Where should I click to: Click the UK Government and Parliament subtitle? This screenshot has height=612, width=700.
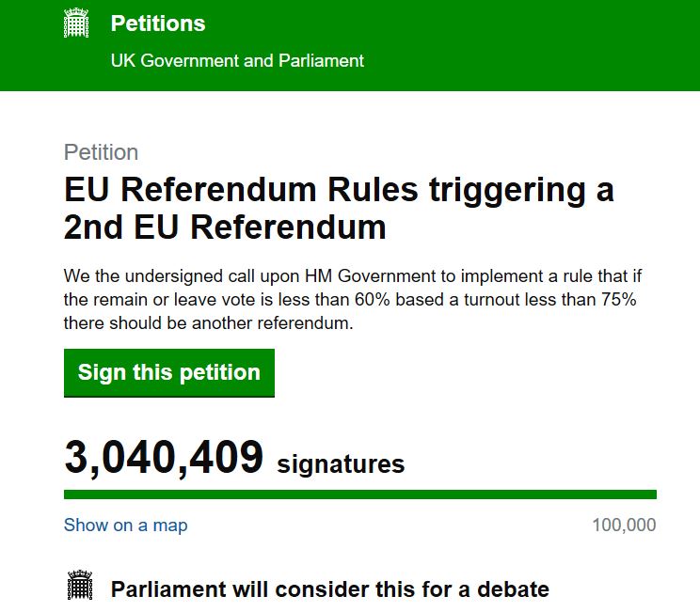pyautogui.click(x=237, y=61)
